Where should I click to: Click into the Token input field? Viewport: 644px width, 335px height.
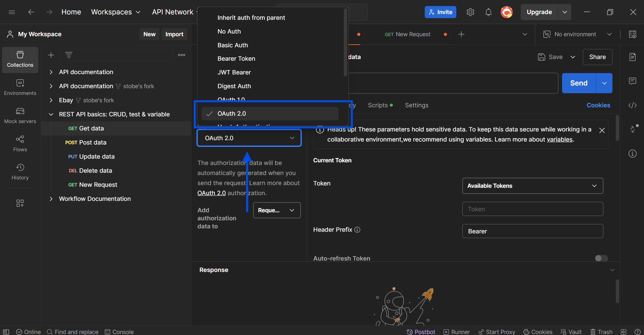(533, 209)
